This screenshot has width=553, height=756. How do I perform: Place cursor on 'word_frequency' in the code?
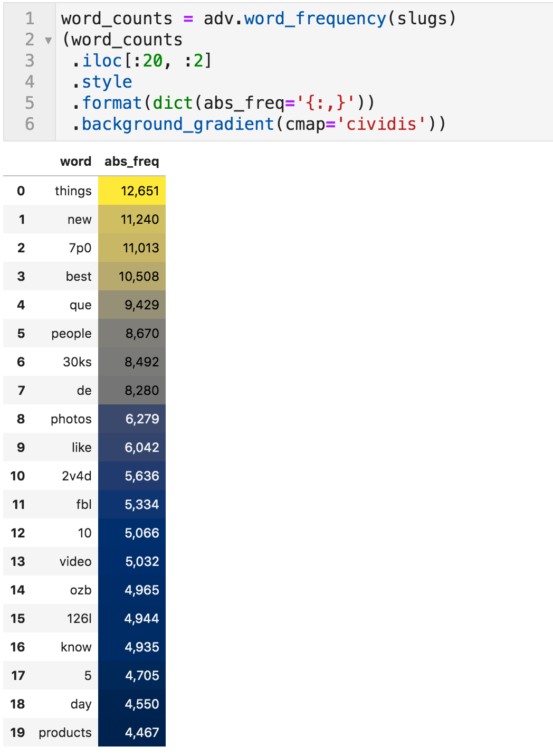pos(315,18)
